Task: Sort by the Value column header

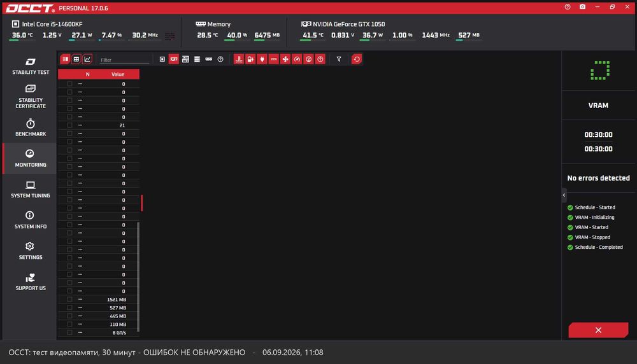Action: 118,74
